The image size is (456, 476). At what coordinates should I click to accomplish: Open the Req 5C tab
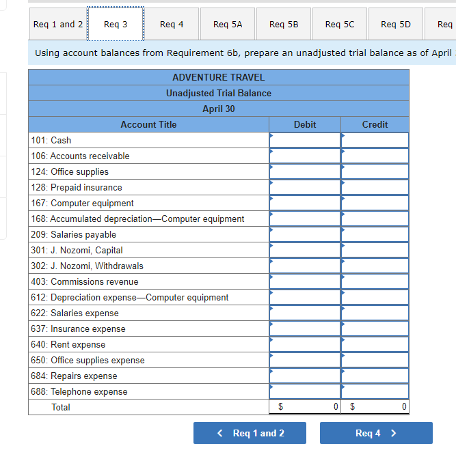coord(340,24)
